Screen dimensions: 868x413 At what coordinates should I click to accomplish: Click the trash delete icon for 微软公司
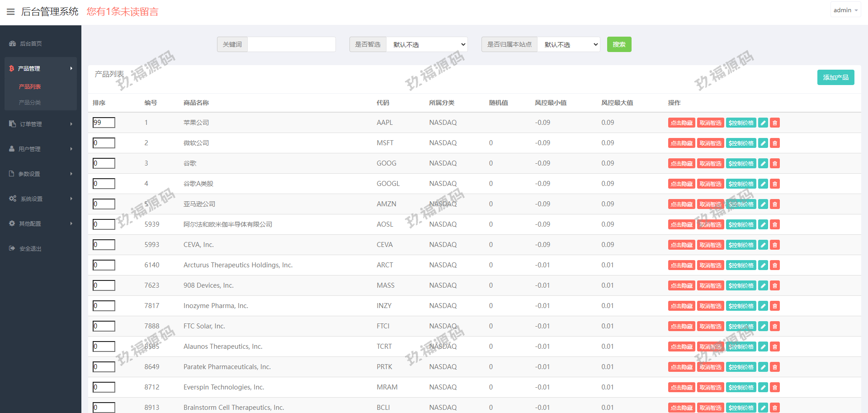774,143
